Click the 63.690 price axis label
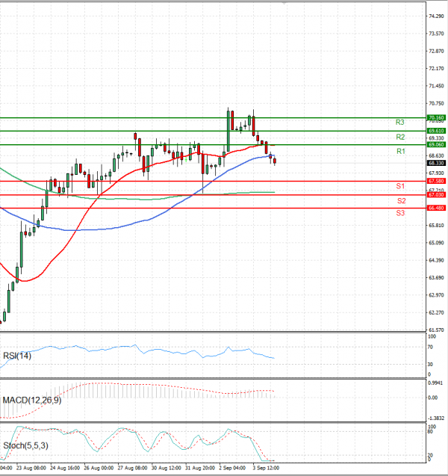448x476 pixels. [436, 277]
